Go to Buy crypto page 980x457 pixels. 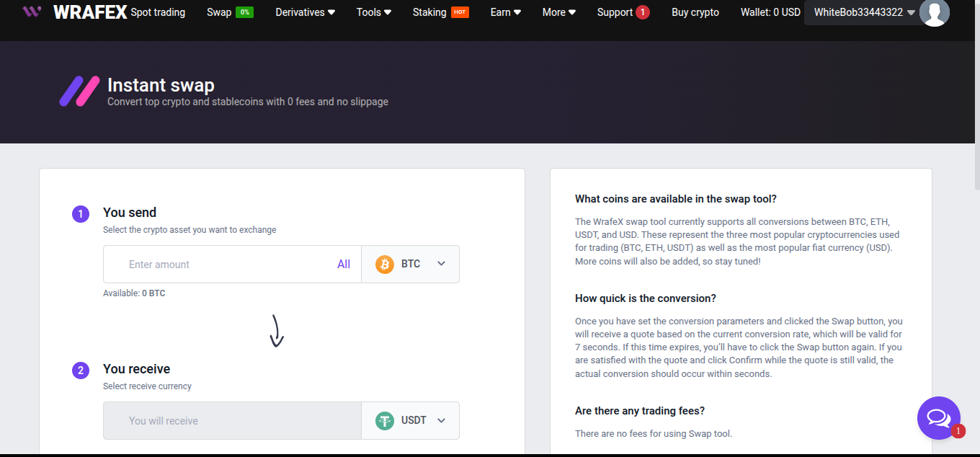(x=695, y=12)
